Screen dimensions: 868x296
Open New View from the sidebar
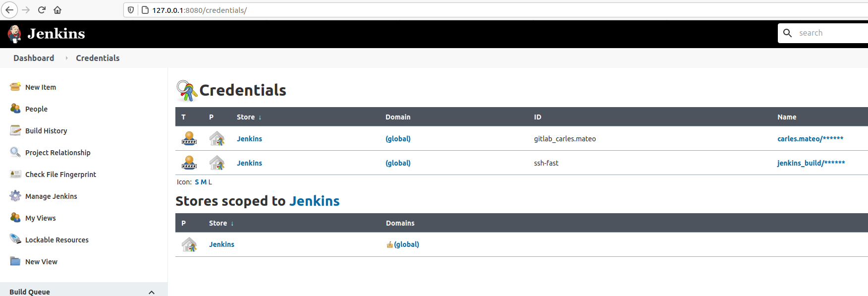(41, 262)
